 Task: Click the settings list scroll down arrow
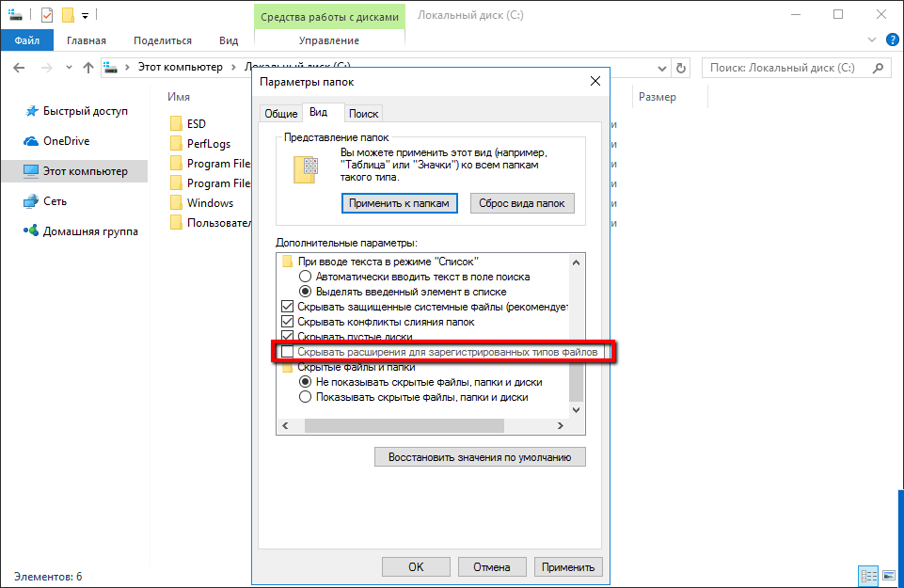[x=576, y=410]
